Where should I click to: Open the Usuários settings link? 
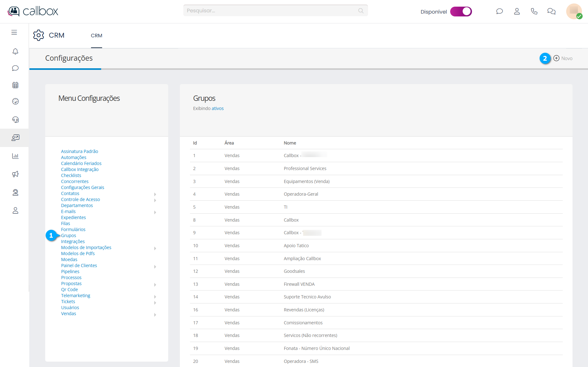pos(70,308)
